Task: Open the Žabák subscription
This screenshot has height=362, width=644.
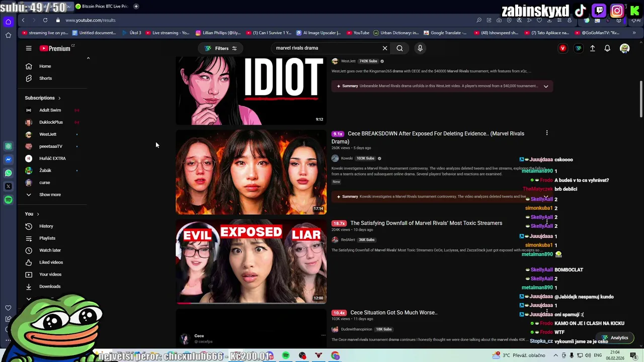Action: pos(45,170)
